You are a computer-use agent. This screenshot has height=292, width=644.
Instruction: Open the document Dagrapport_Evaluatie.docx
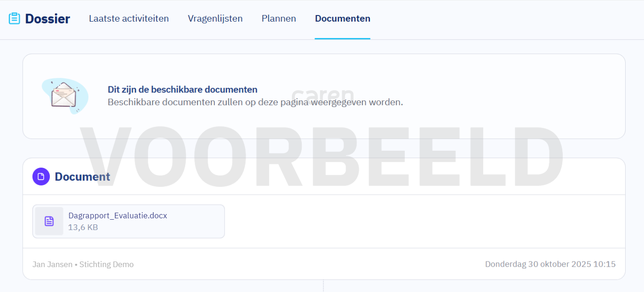pyautogui.click(x=118, y=215)
